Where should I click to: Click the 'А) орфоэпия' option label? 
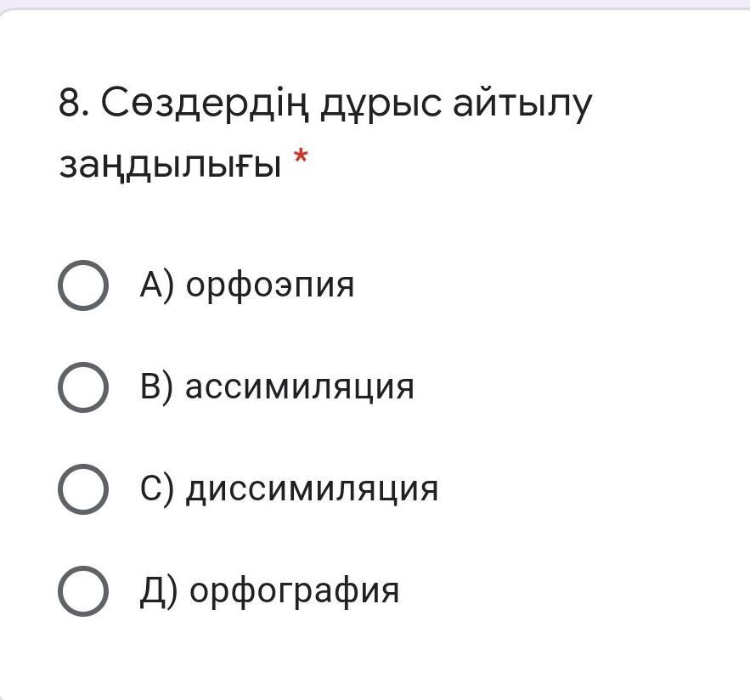click(x=246, y=285)
